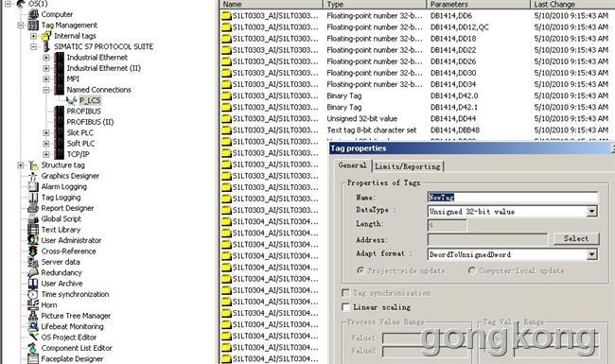Click the tag Name input field
This screenshot has height=364, width=615.
[513, 198]
